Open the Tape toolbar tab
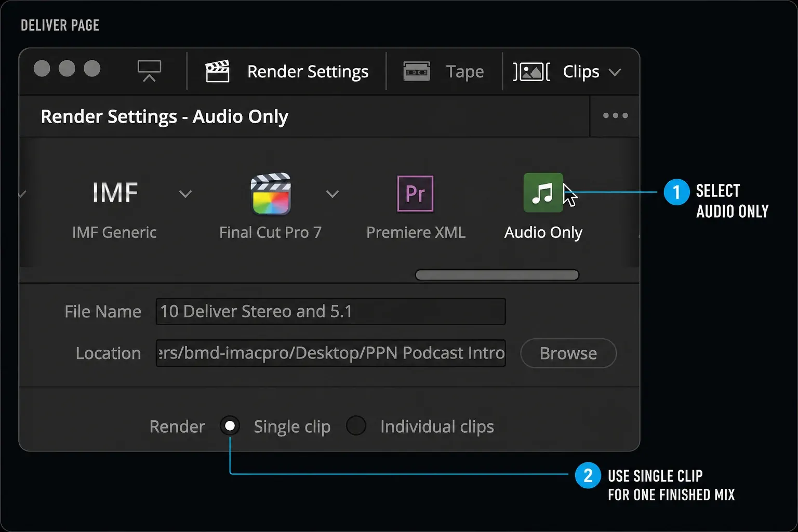 444,71
